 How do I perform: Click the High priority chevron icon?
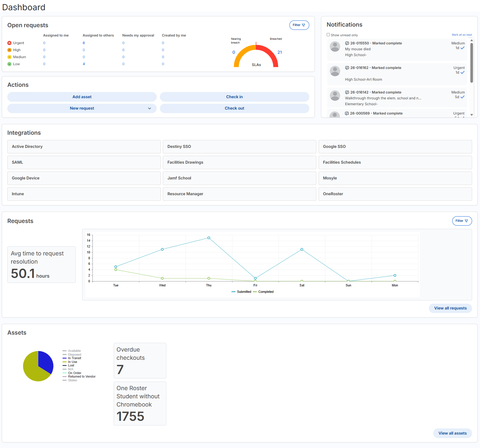[9, 50]
